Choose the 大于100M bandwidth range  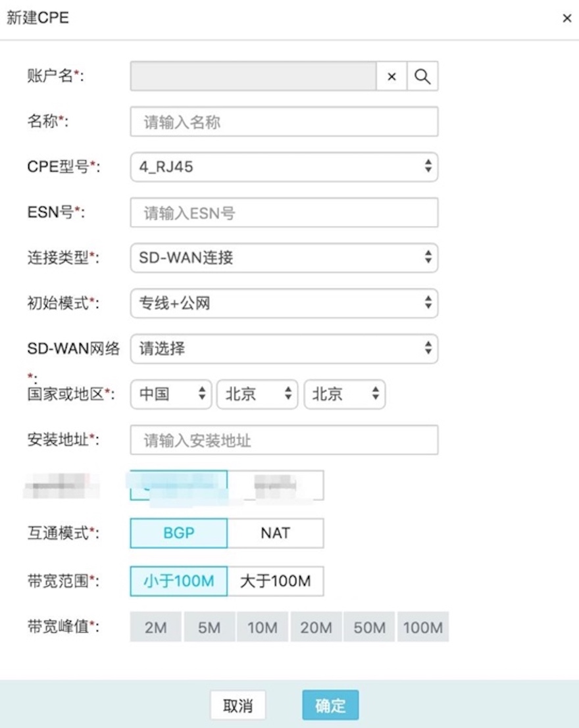pyautogui.click(x=275, y=581)
